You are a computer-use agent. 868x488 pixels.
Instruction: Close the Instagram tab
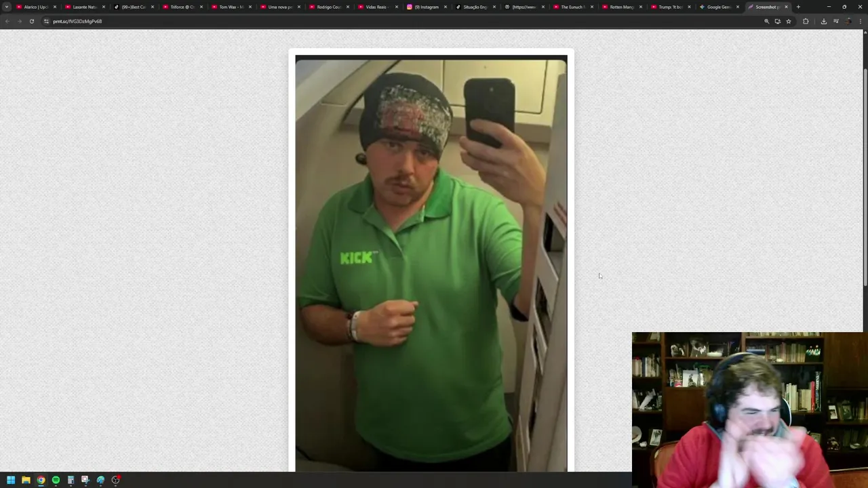446,7
